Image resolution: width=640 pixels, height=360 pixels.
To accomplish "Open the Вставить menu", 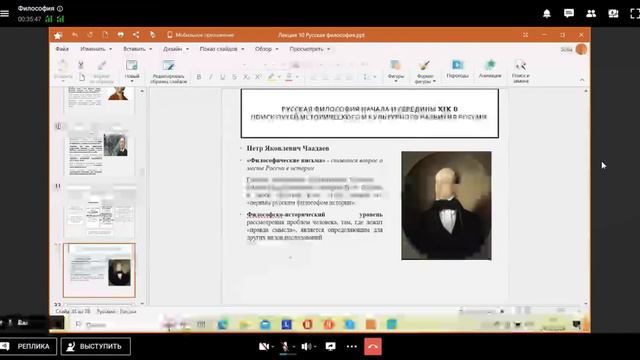I will pyautogui.click(x=138, y=49).
